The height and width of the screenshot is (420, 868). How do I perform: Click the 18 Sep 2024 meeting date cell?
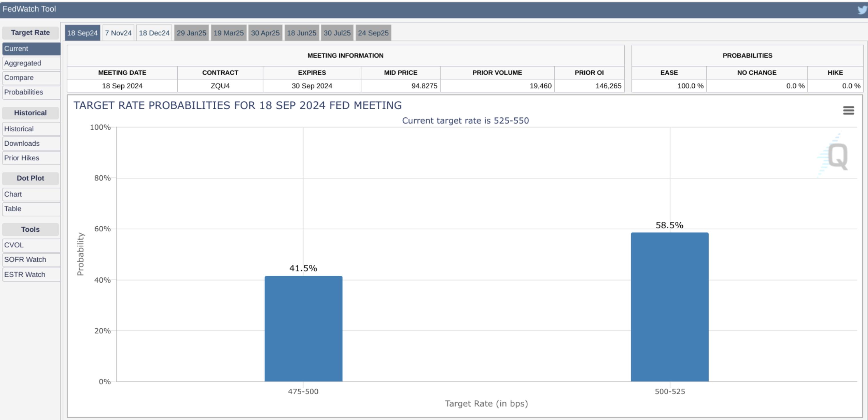tap(122, 86)
